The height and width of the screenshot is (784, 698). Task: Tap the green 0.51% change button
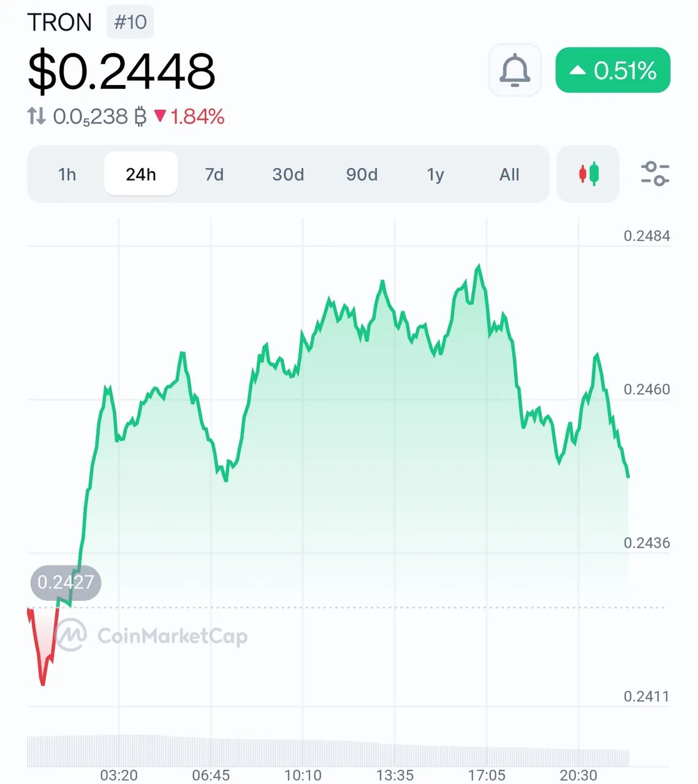tap(613, 70)
